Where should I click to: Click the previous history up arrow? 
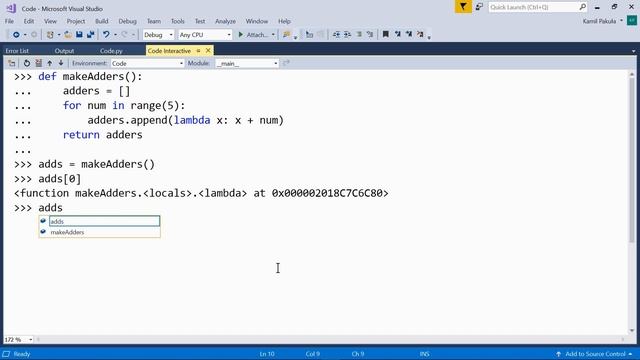pyautogui.click(x=49, y=63)
